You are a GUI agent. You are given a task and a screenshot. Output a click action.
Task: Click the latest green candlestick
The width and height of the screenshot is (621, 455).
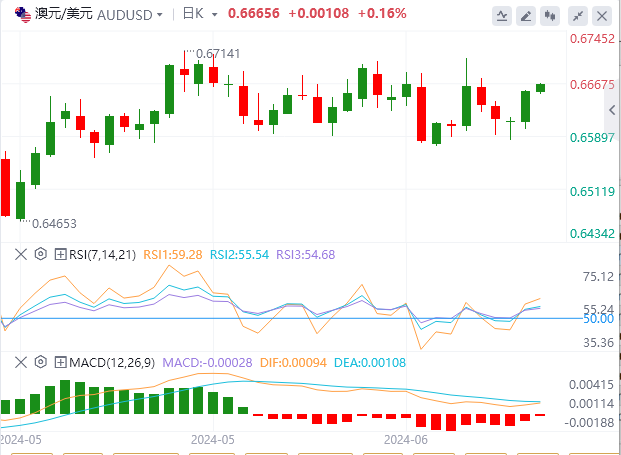[x=541, y=88]
